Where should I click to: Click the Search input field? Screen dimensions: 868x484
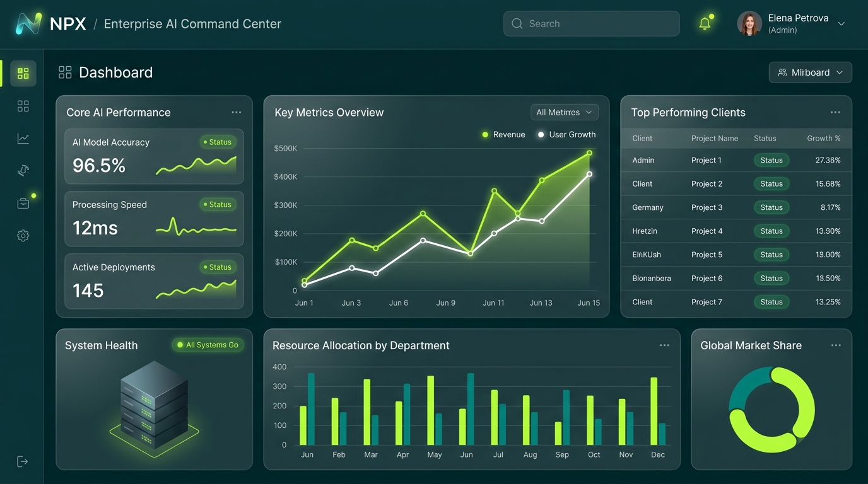click(x=592, y=23)
